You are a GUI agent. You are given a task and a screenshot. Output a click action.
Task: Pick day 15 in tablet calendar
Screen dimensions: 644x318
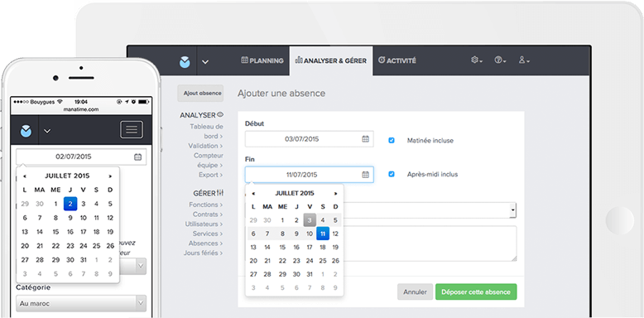tap(282, 248)
